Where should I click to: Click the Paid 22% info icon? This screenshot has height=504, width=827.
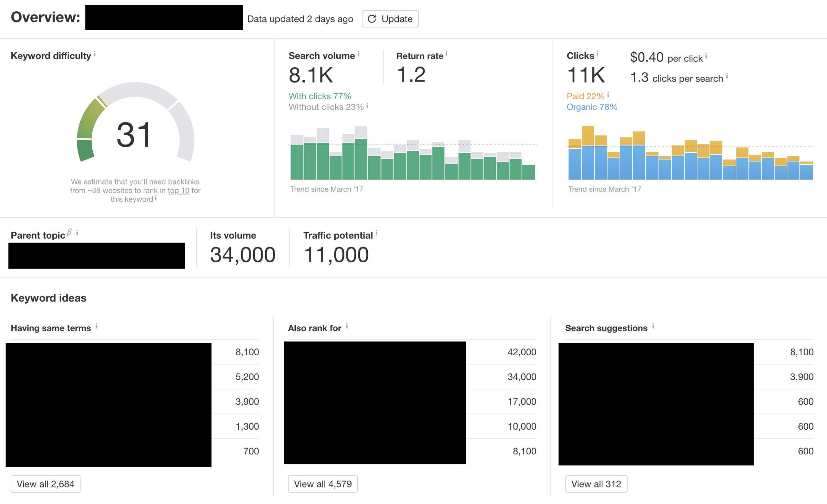pyautogui.click(x=608, y=95)
